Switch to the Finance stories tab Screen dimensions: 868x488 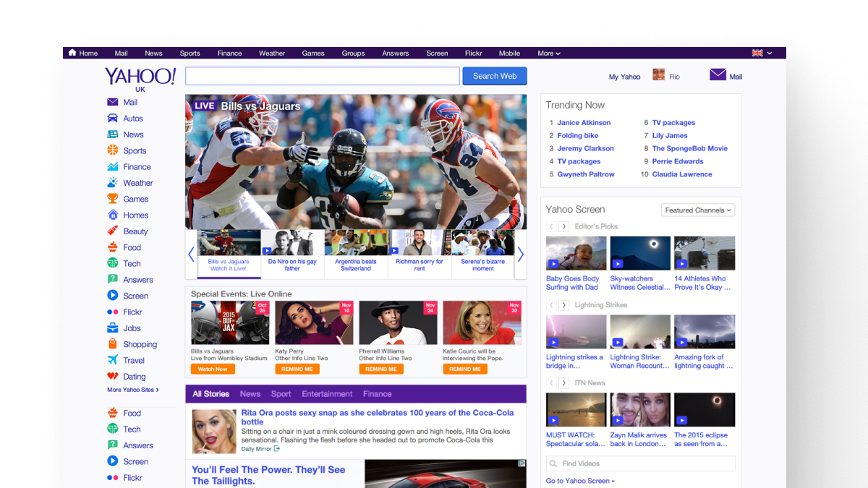click(377, 394)
